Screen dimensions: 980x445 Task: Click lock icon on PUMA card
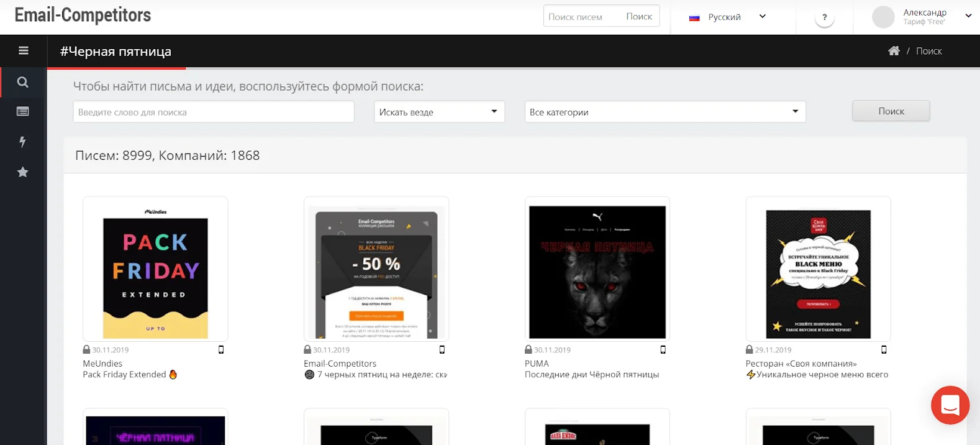coord(529,350)
